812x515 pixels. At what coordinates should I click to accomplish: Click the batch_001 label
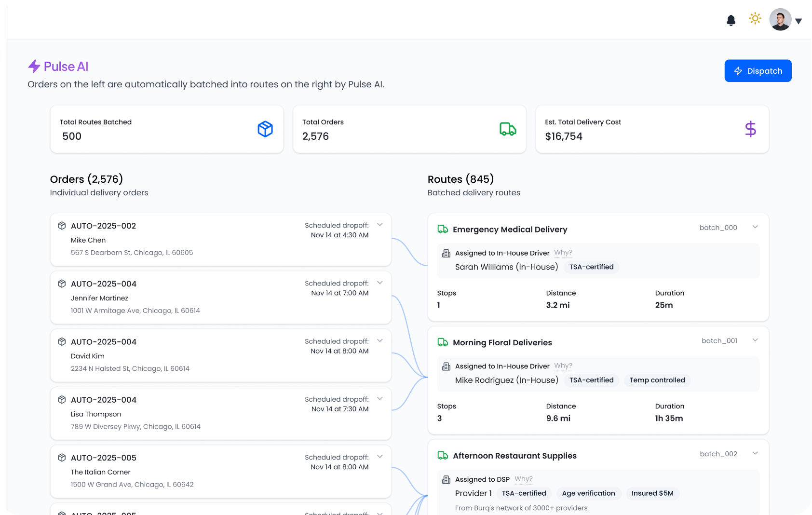[x=719, y=341]
